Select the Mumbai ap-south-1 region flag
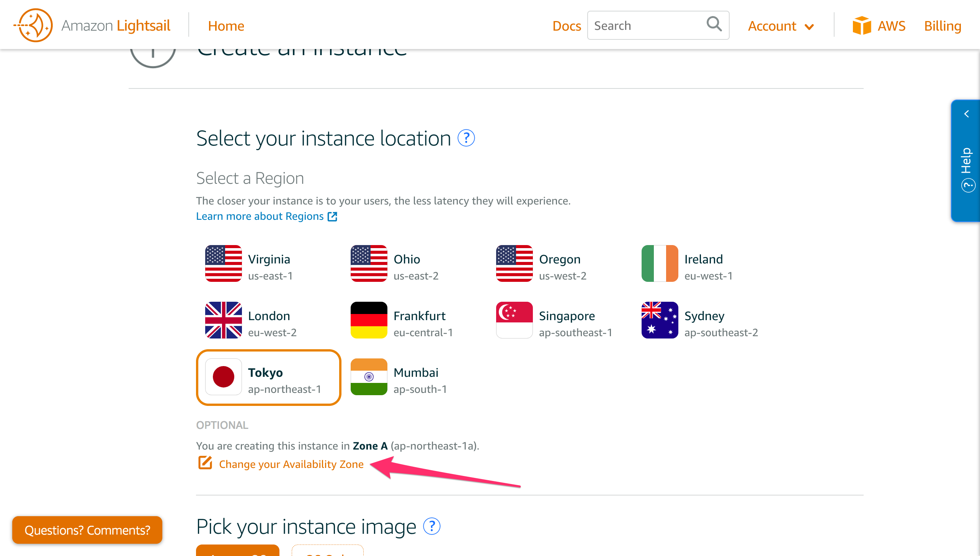 (x=369, y=377)
